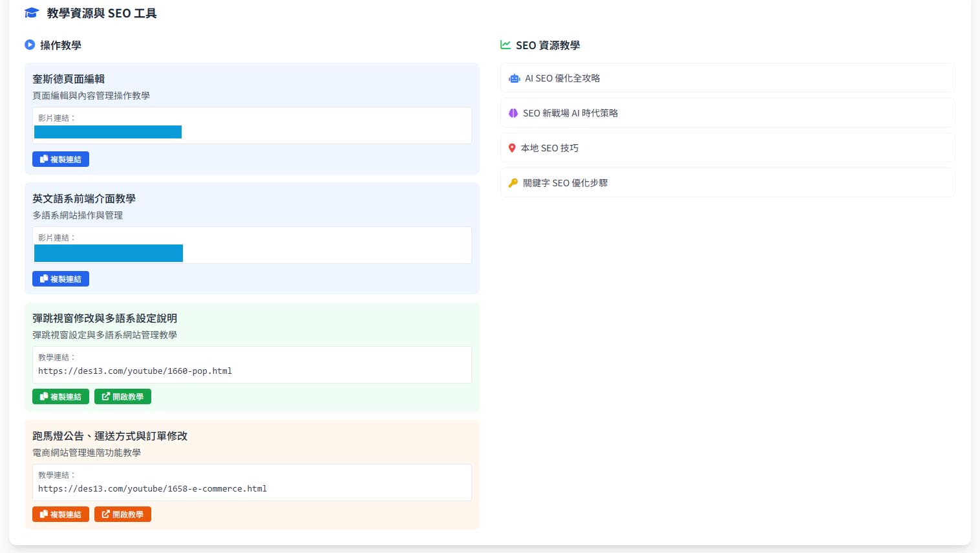Copy the 英文語系前端介面教學 video link
This screenshot has height=553, width=980.
point(61,279)
